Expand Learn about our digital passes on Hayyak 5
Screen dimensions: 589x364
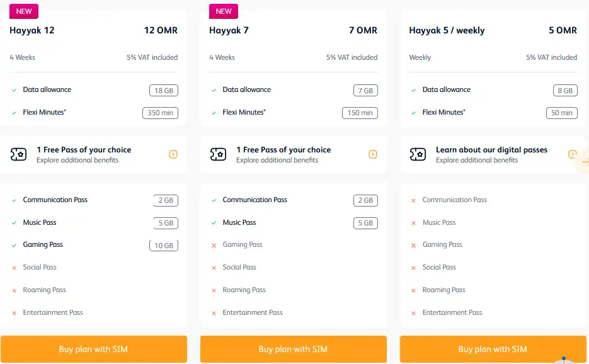[x=572, y=154]
